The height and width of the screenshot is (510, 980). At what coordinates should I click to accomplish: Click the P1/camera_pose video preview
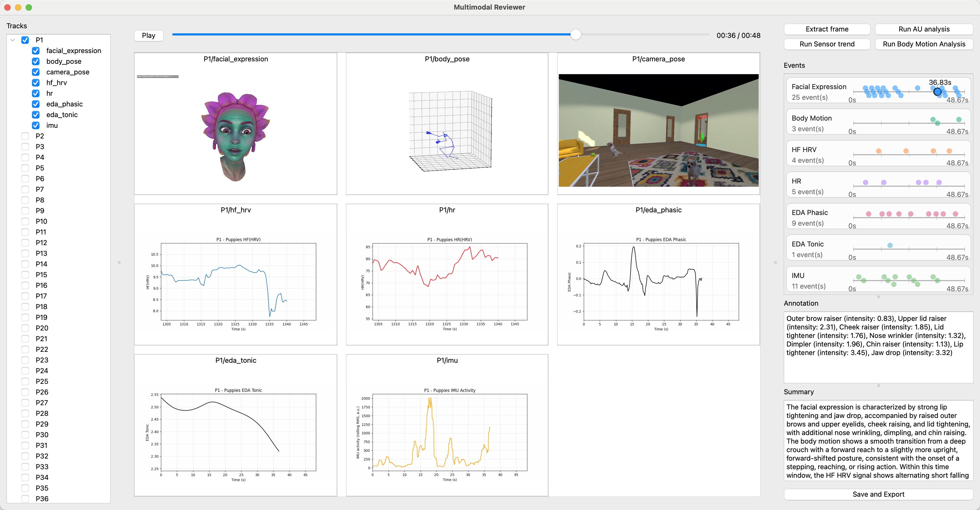(658, 130)
